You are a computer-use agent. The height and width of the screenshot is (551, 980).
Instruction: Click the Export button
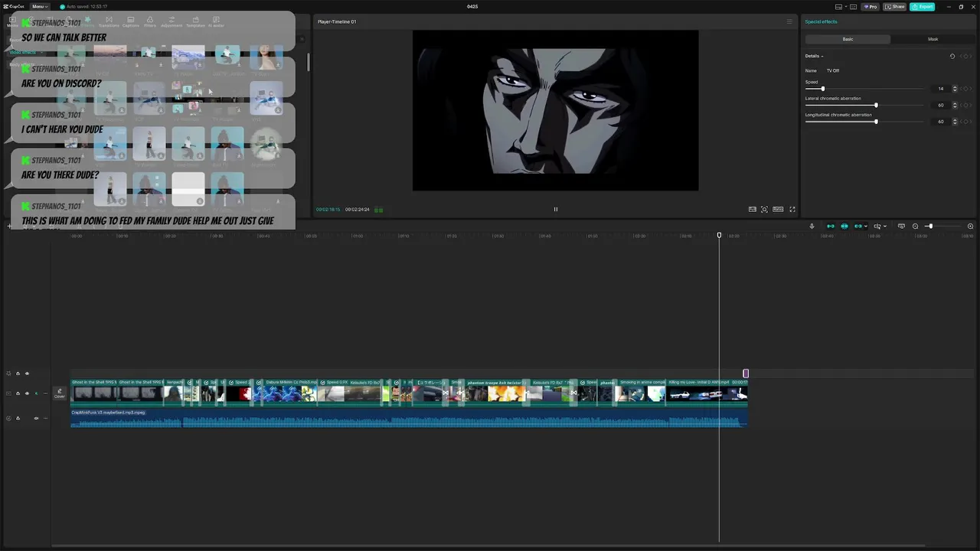[922, 6]
